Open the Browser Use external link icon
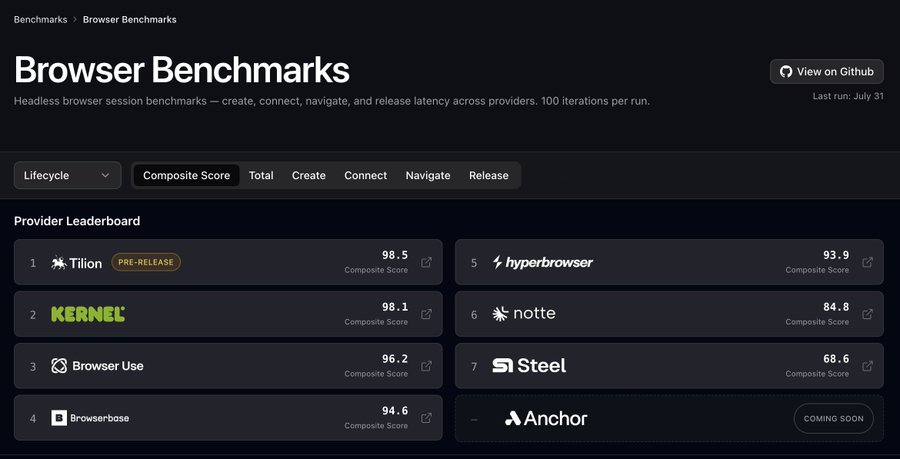Image resolution: width=900 pixels, height=459 pixels. (x=426, y=365)
